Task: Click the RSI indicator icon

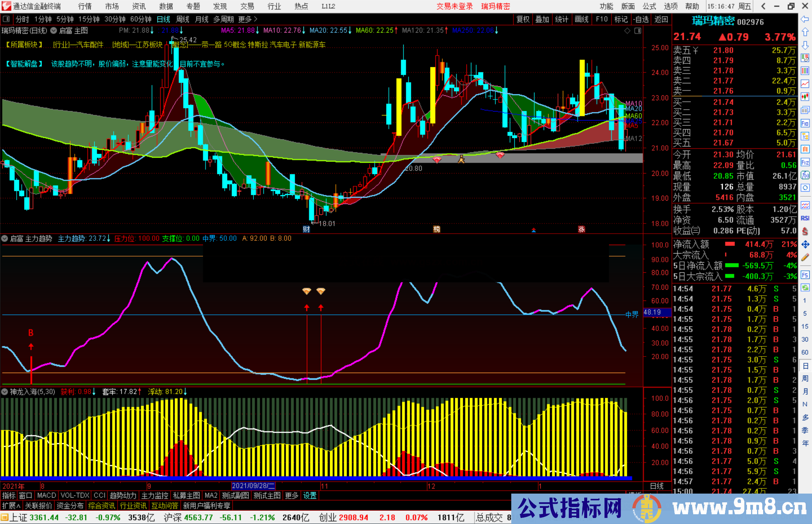Action: (805, 218)
